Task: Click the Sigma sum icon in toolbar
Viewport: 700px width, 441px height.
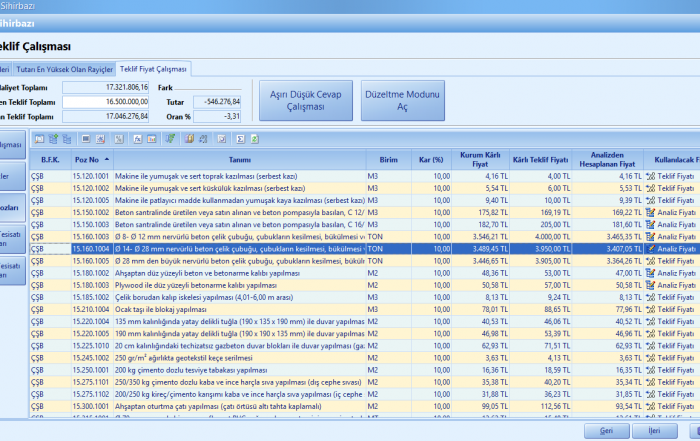Action: pyautogui.click(x=240, y=139)
